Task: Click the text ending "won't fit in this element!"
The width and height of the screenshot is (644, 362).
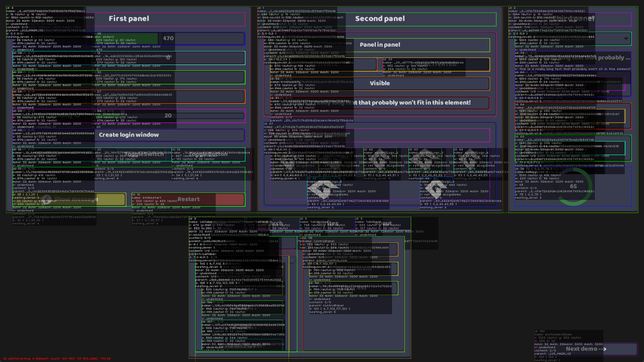Action: click(380, 103)
